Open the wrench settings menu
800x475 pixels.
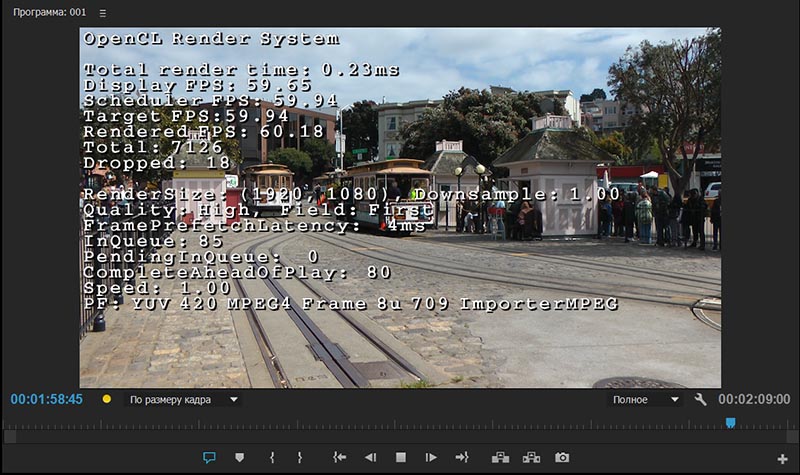(x=701, y=399)
